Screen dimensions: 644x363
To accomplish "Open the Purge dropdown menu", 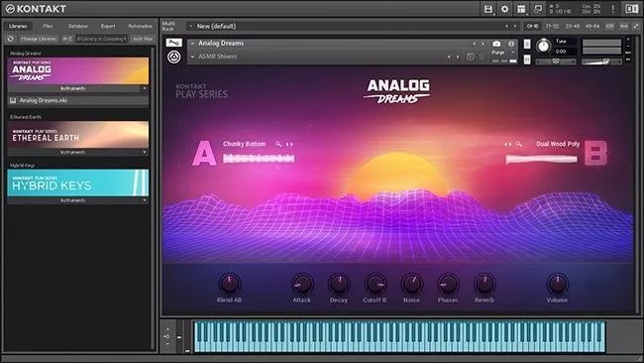I will point(503,53).
